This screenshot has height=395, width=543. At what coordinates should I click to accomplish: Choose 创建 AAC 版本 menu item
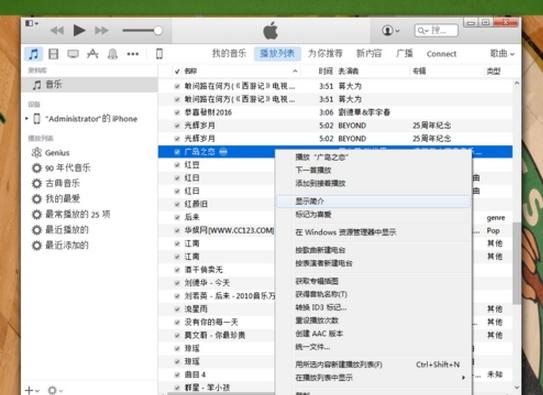(x=373, y=334)
